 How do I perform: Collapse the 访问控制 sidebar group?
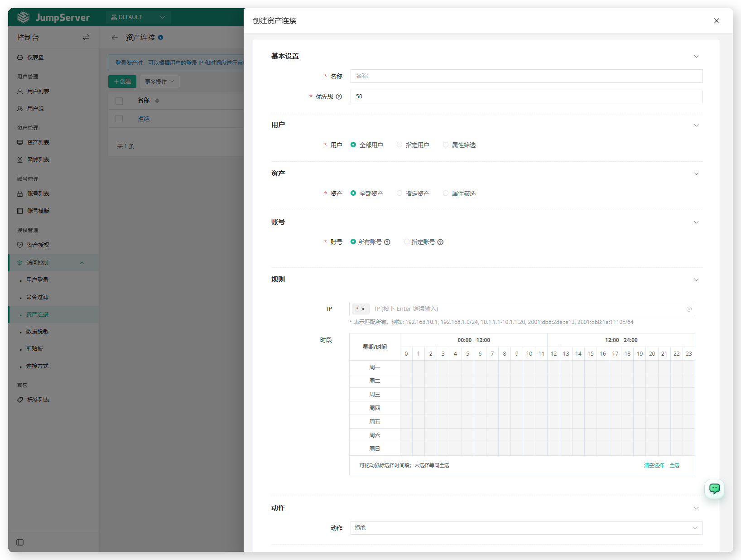point(53,263)
